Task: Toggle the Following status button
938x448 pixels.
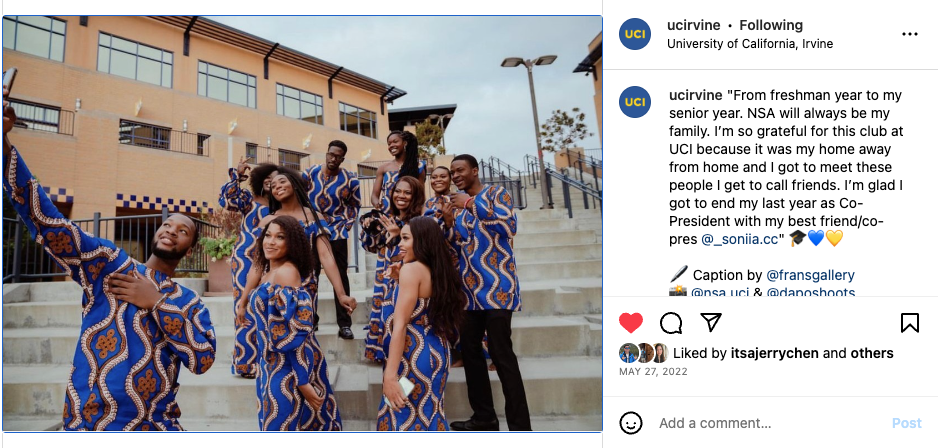Action: coord(771,25)
